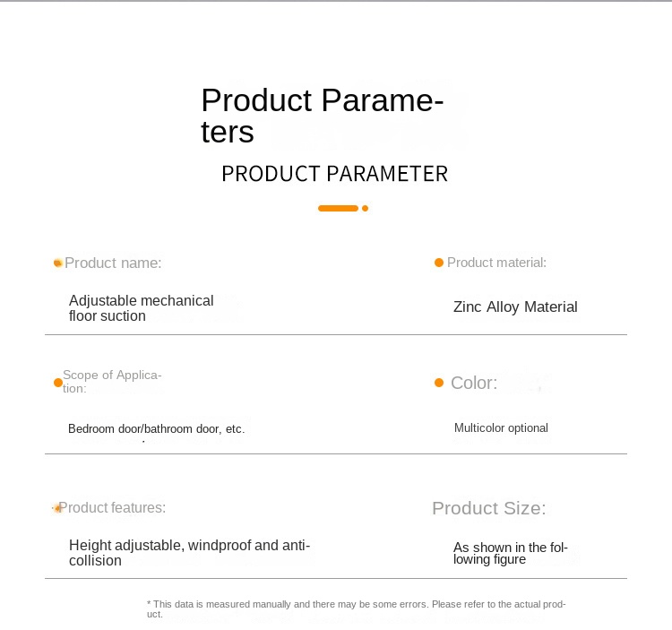Screen dimensions: 672x630
Task: Click the orange mark beside Product features
Action: pos(56,508)
